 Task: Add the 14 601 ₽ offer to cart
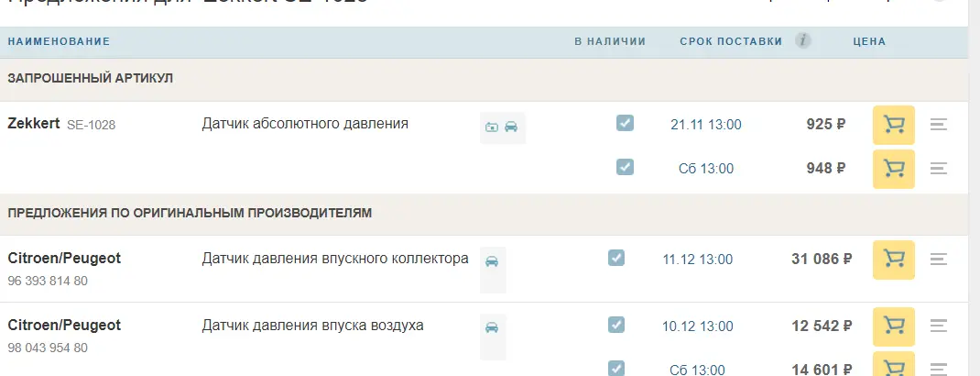pos(894,365)
